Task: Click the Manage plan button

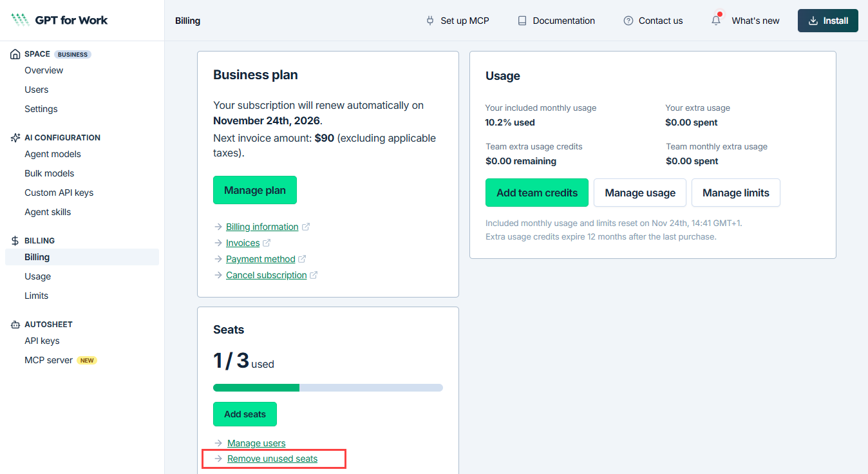Action: (255, 190)
